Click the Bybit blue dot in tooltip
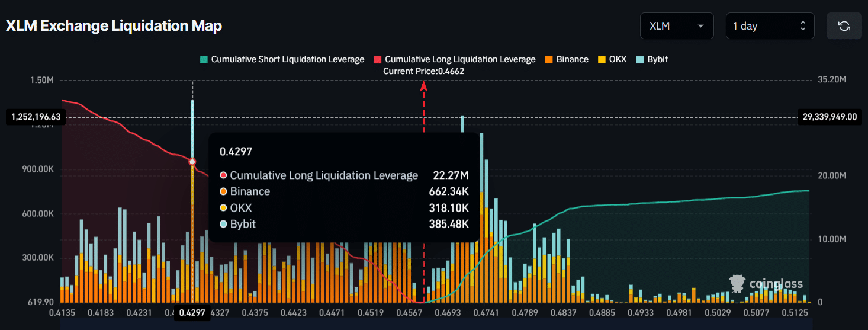 pos(223,224)
